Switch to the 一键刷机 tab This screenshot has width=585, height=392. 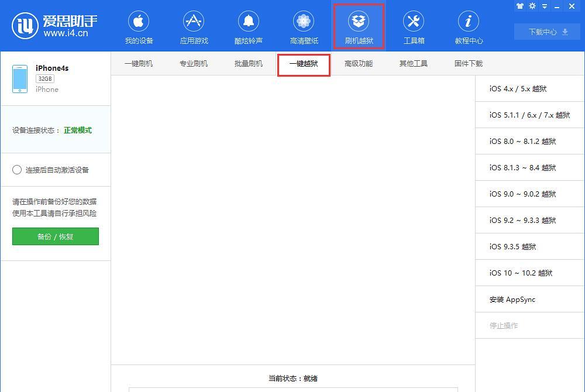point(139,64)
